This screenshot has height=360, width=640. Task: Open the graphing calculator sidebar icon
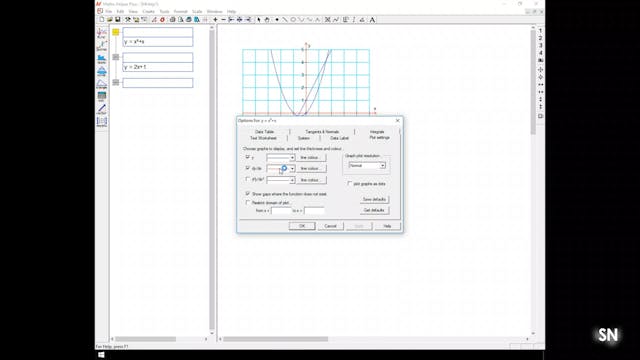102,33
